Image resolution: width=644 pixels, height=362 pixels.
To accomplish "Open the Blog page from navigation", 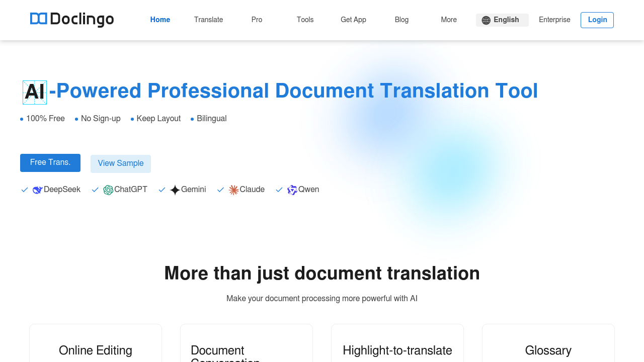I will (401, 20).
